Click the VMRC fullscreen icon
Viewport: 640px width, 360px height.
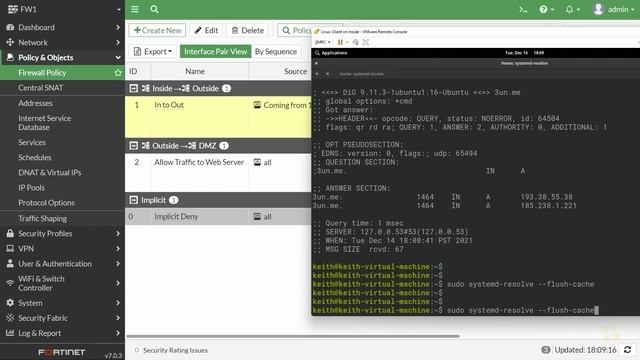366,42
